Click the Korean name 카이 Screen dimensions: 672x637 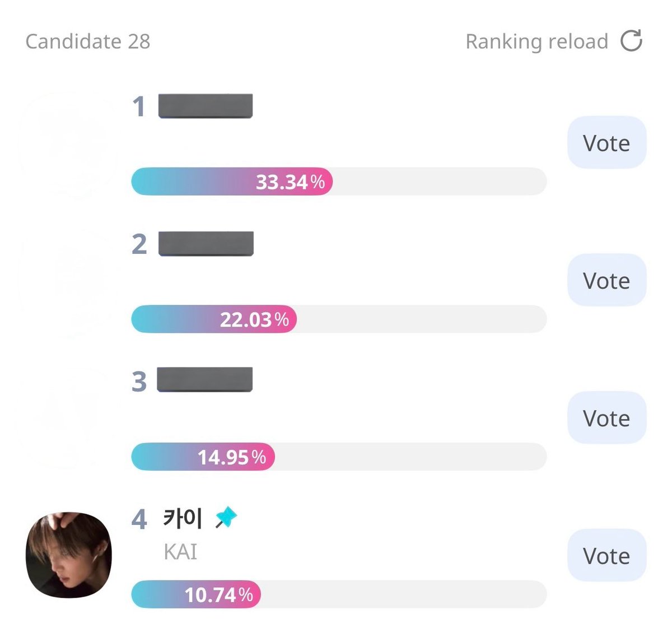183,518
